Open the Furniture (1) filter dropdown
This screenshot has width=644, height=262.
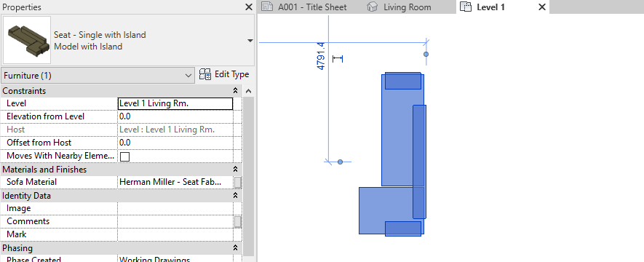click(x=98, y=76)
